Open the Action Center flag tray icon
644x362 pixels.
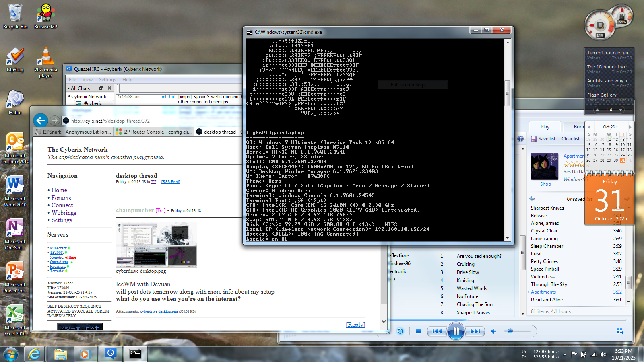point(574,354)
